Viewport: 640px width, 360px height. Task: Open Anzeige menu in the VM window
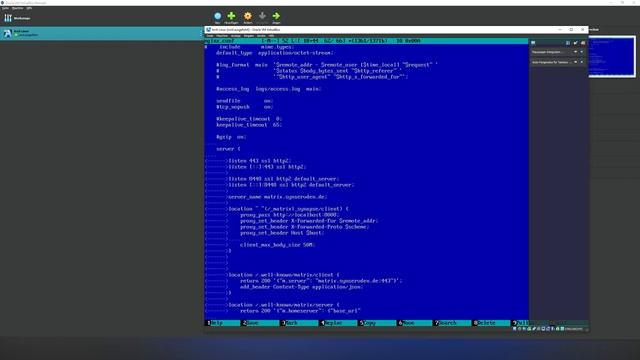coord(236,36)
